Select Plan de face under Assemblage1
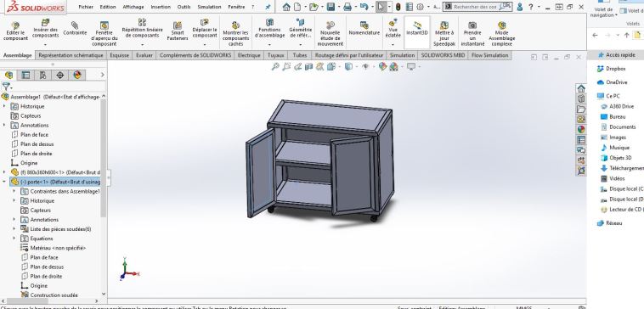The height and width of the screenshot is (309, 644). 34,135
